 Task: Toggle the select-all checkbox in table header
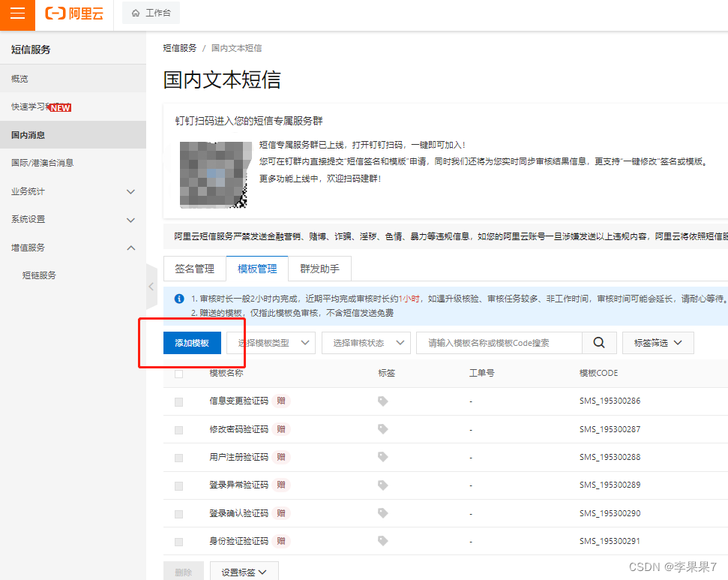click(178, 374)
